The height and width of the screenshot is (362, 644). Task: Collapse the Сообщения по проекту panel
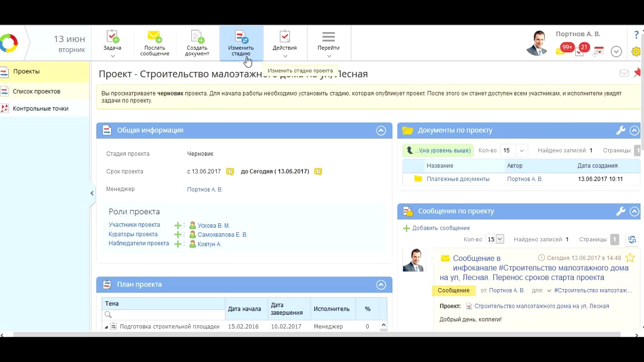point(634,212)
